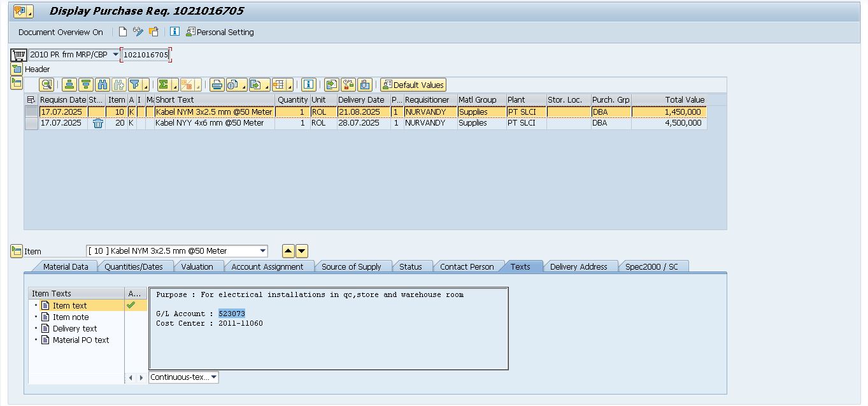Click cell Kabel NYY 4x6 mm @50 Meter
This screenshot has width=868, height=406.
point(214,123)
